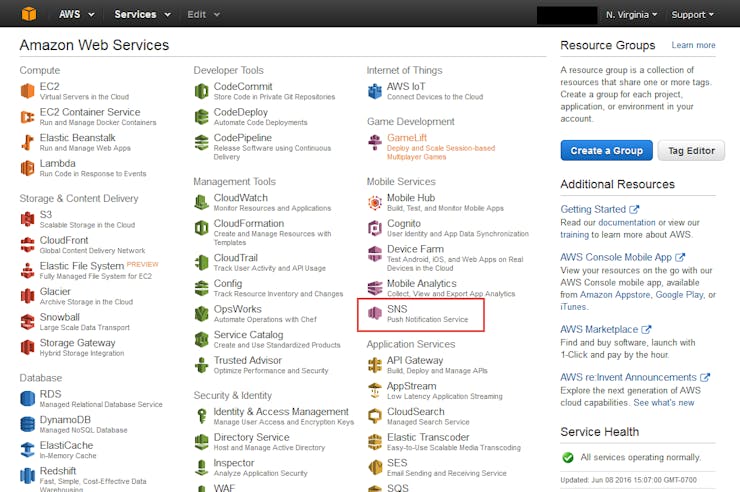Screen dimensions: 740x492
Task: Click the EC2 service icon
Action: click(x=28, y=91)
